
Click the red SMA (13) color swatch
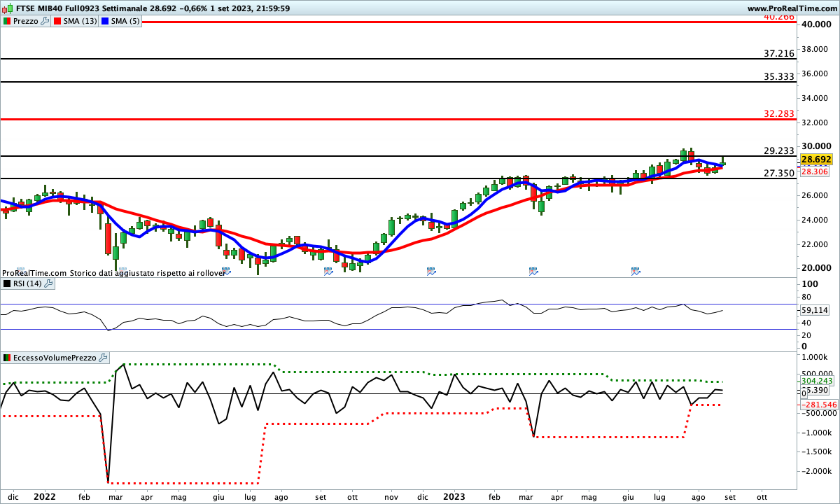tap(57, 22)
